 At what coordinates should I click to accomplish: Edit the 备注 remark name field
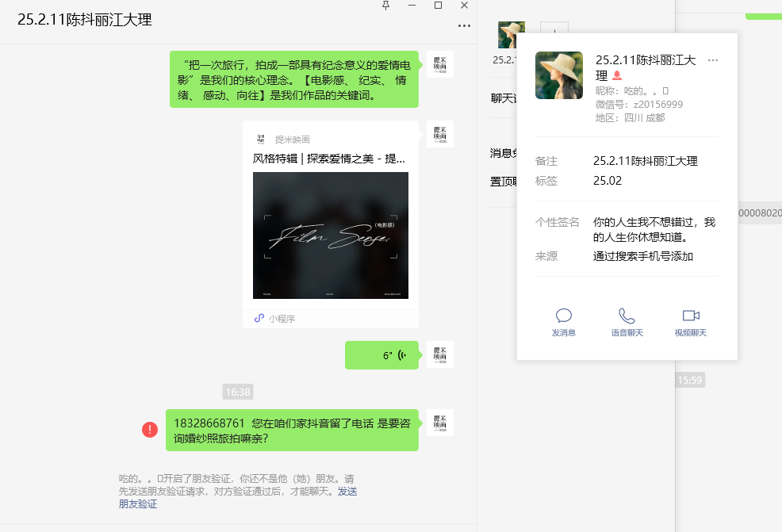click(x=646, y=161)
